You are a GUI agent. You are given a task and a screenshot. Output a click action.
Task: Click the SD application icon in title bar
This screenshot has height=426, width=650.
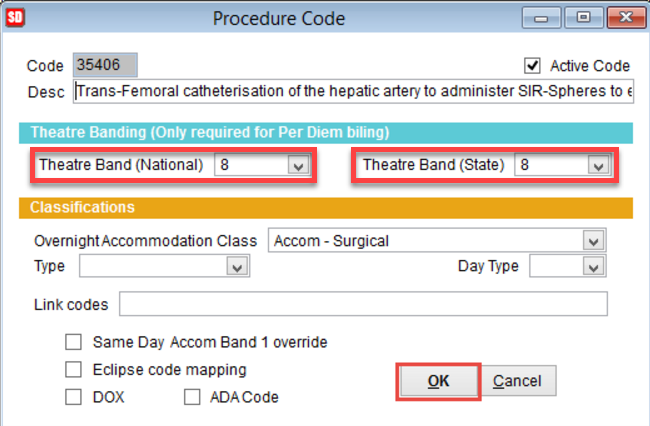coord(15,17)
